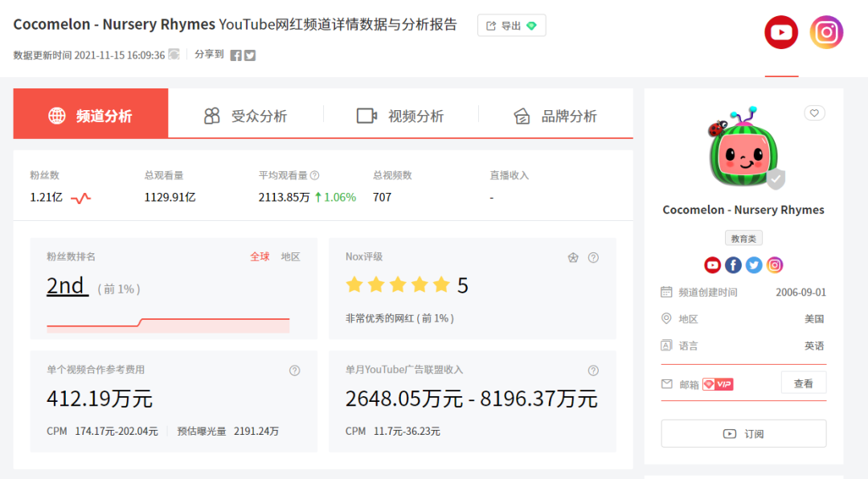Click the 导出 export button

[511, 25]
